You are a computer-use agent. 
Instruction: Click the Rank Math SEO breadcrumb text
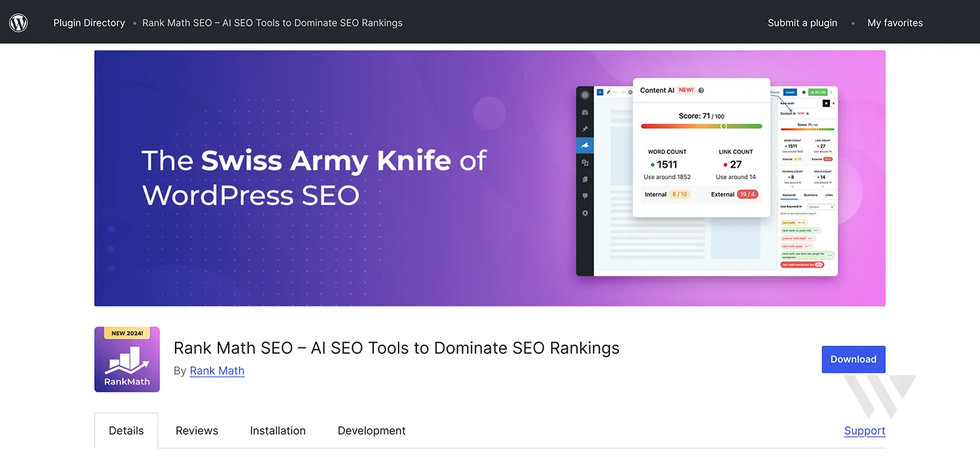coord(272,23)
